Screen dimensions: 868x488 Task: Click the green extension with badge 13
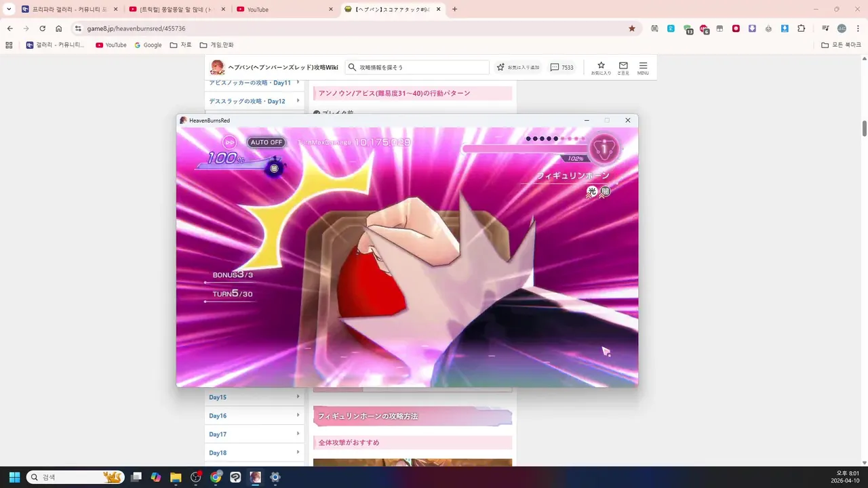[688, 29]
